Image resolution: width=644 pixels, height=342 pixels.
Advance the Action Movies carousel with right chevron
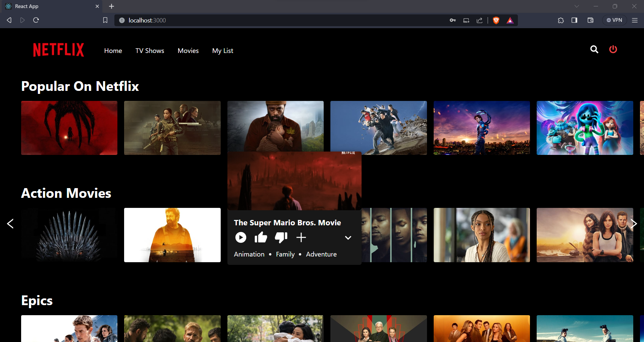pyautogui.click(x=633, y=223)
